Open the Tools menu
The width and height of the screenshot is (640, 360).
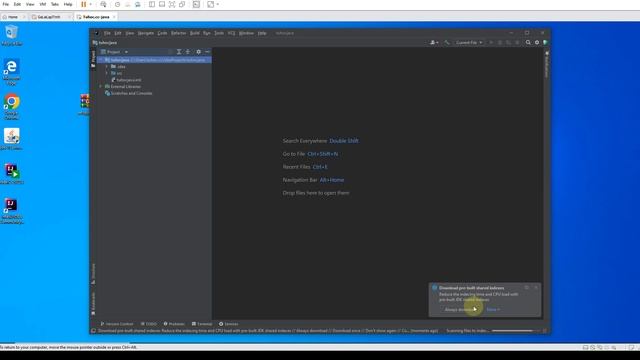219,33
